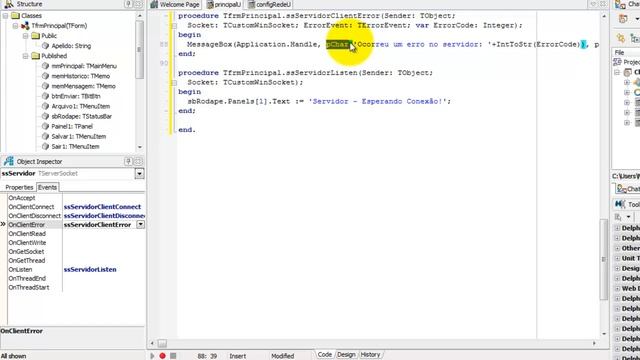Viewport: 640px width, 360px height.
Task: Click the Insert mode status indicator
Action: (x=238, y=356)
